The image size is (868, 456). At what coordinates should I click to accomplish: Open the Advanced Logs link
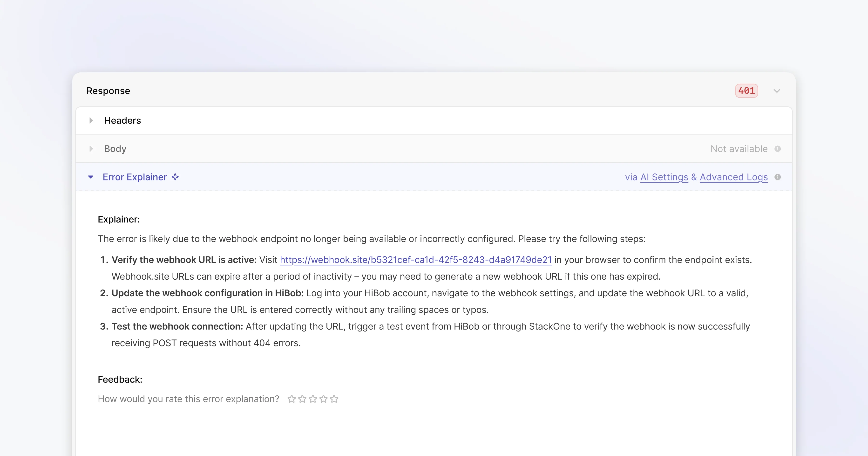click(x=733, y=177)
